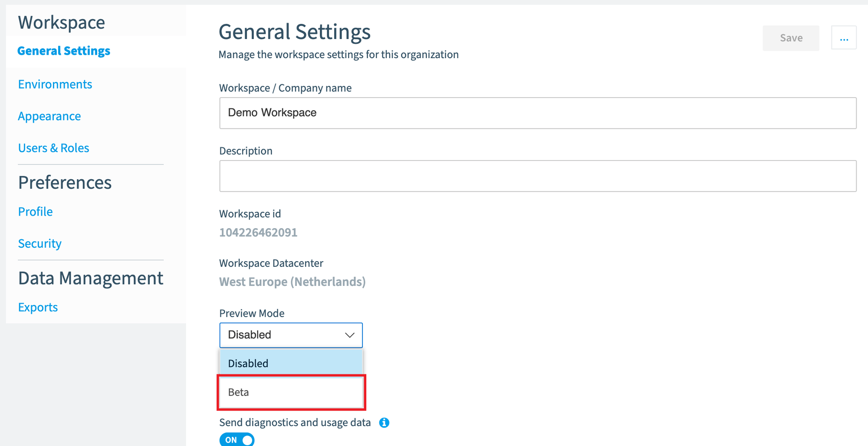Open the Appearance page
The image size is (868, 446).
point(49,116)
